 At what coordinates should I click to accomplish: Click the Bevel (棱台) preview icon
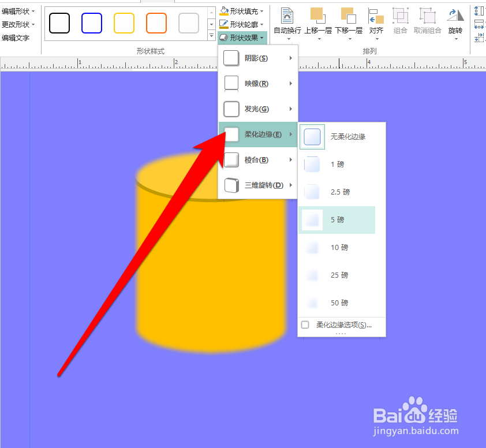(231, 160)
